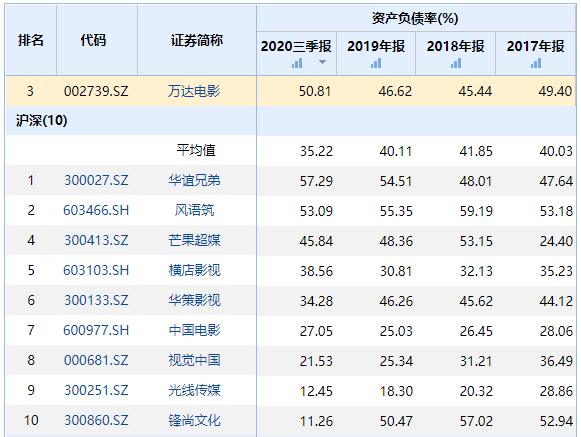Click bar chart icon under 2019年报

[376, 63]
